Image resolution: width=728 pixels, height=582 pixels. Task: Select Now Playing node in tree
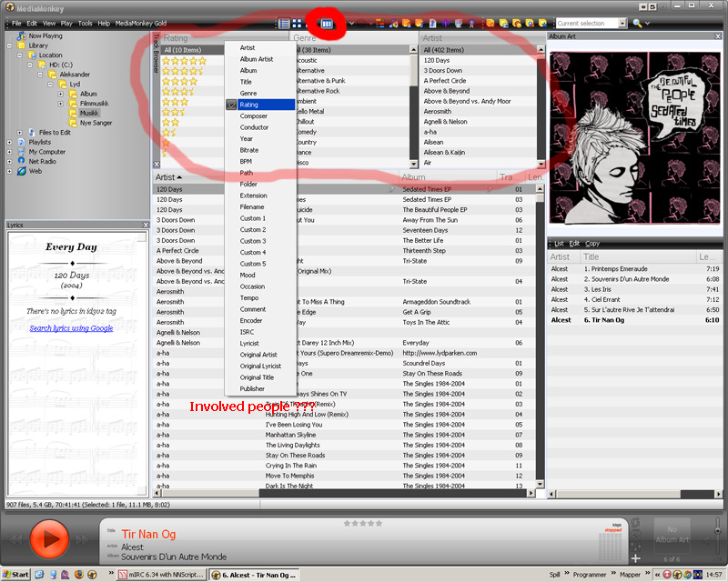coord(45,35)
